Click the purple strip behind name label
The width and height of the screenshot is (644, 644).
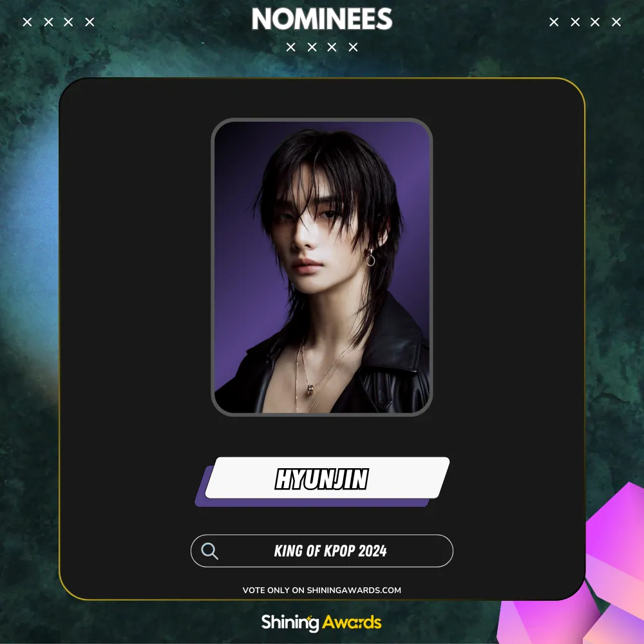tap(312, 502)
